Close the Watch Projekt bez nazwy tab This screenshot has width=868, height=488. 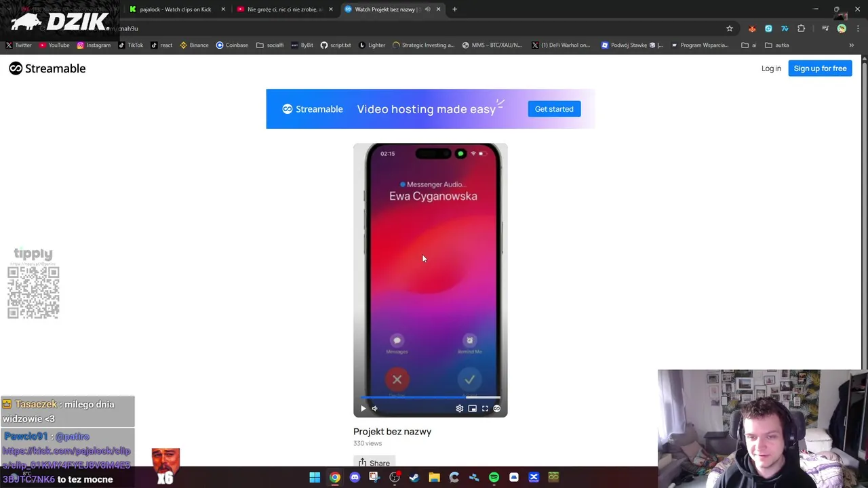438,9
